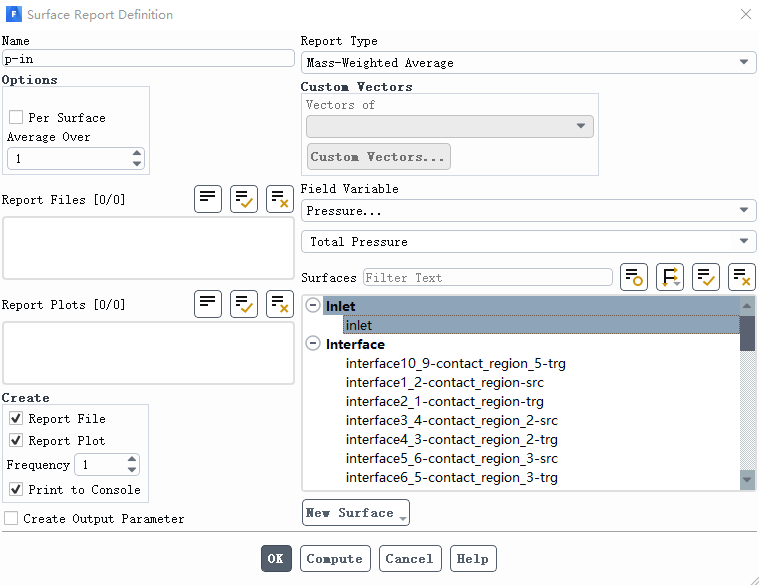Open the Surfaces grouping tree icon
759x585 pixels.
[670, 277]
